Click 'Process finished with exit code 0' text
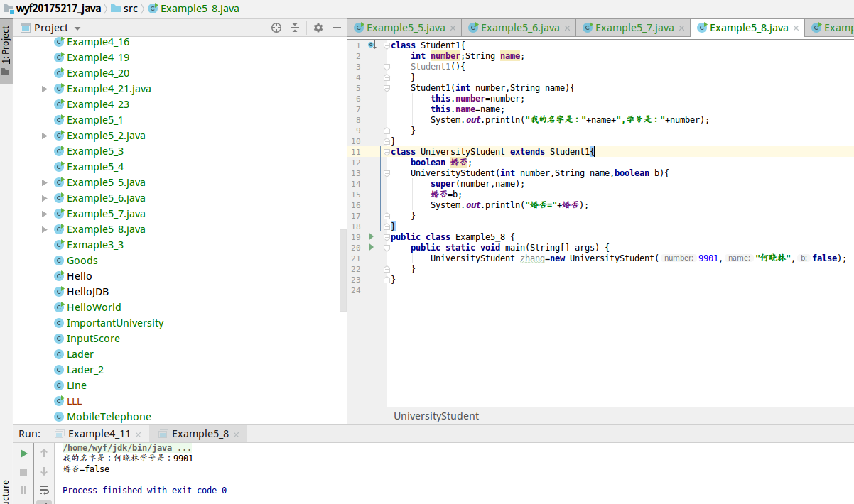Image resolution: width=854 pixels, height=504 pixels. click(x=145, y=491)
